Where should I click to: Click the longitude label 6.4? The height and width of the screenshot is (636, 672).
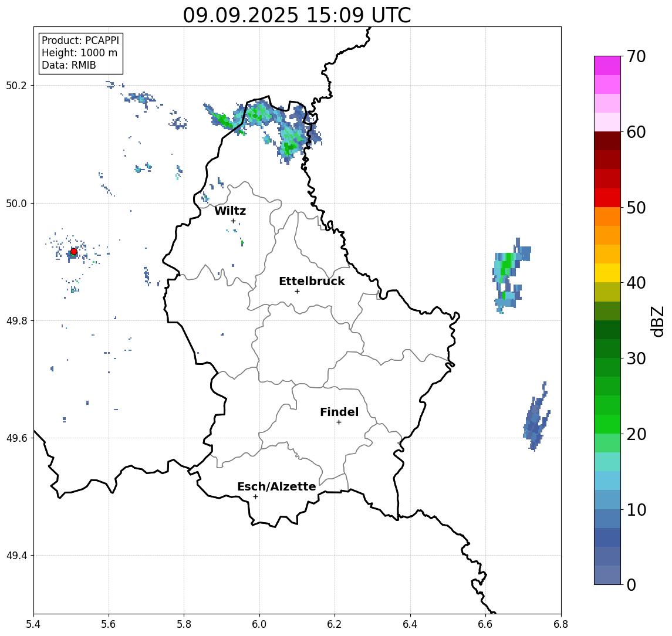pos(410,624)
